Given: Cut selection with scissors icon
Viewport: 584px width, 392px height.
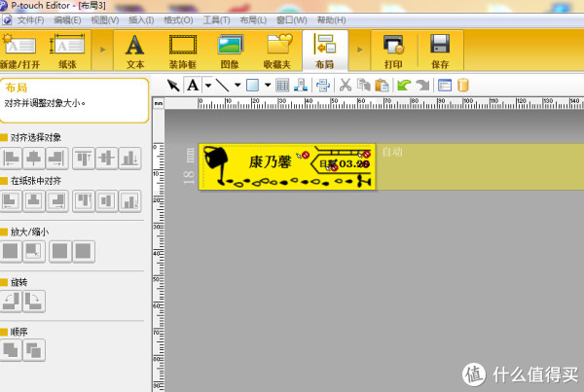Looking at the screenshot, I should pyautogui.click(x=346, y=86).
